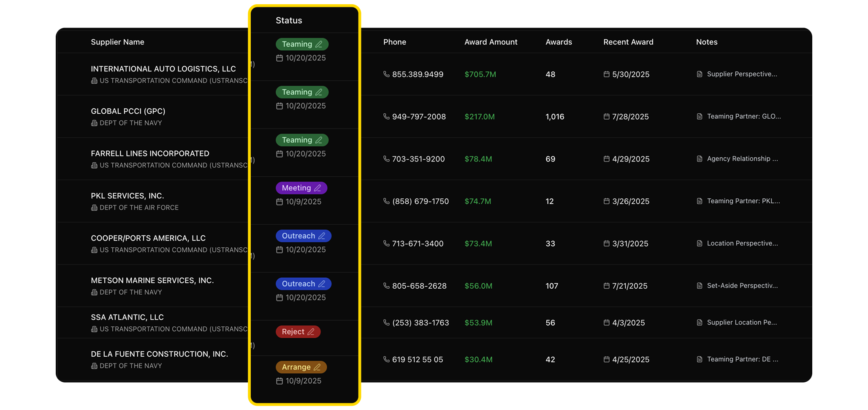
Task: Click the calendar icon under the Meeting badge
Action: (x=279, y=202)
